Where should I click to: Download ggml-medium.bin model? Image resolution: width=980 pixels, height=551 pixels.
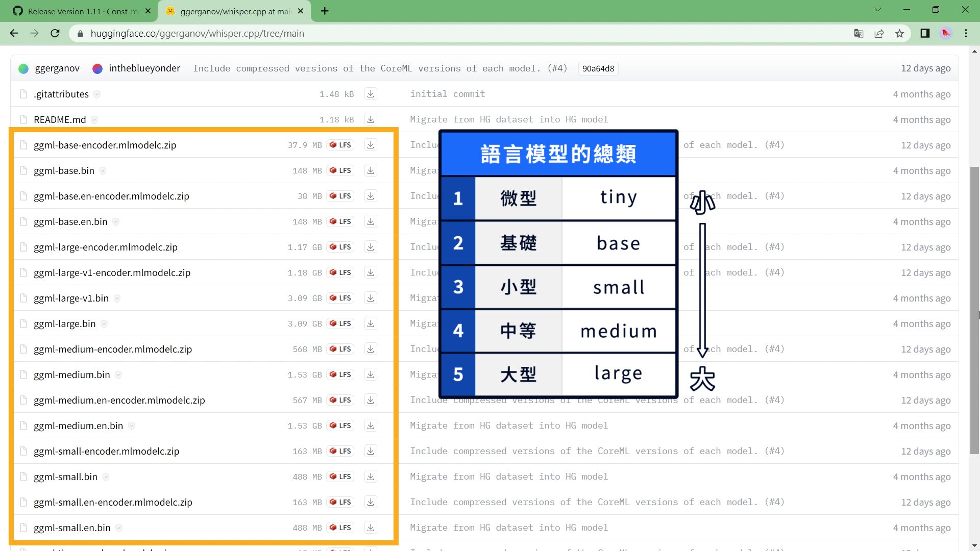pyautogui.click(x=371, y=374)
